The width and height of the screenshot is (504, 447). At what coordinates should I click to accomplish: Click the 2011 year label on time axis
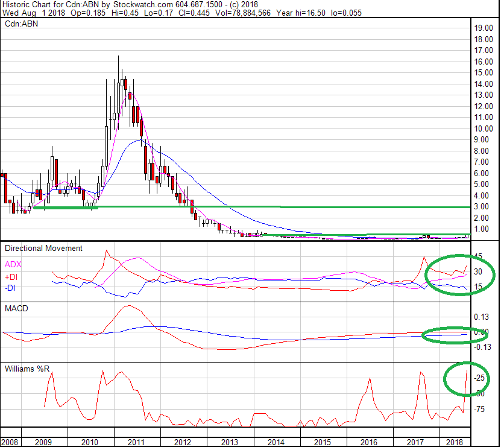point(136,442)
